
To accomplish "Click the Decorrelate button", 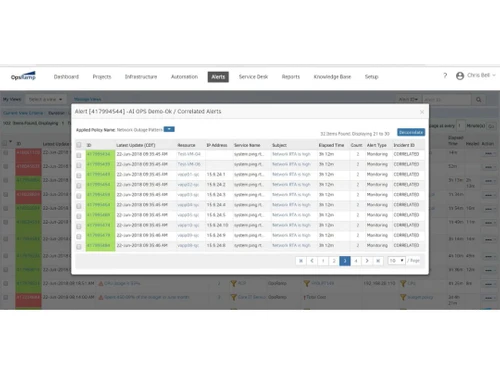I will coord(411,132).
